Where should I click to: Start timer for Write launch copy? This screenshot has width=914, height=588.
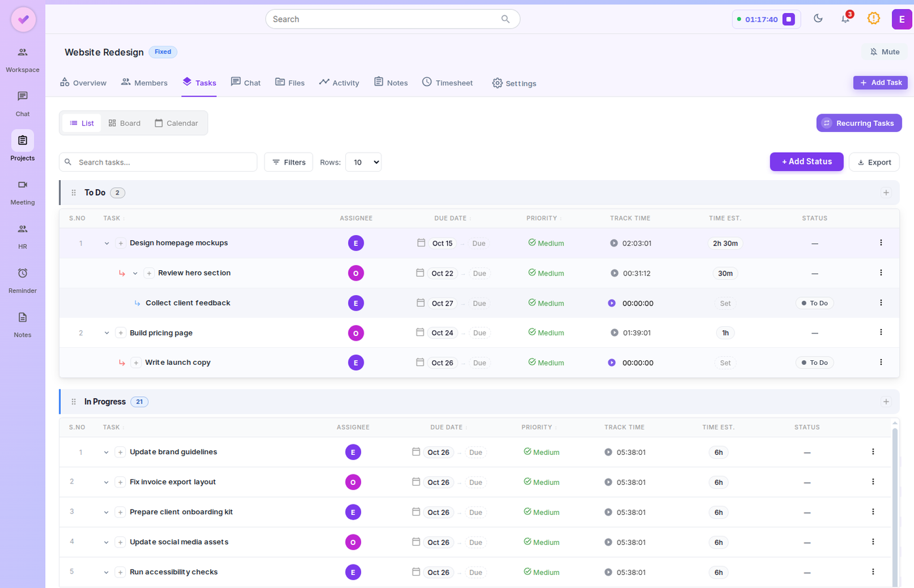[612, 363]
